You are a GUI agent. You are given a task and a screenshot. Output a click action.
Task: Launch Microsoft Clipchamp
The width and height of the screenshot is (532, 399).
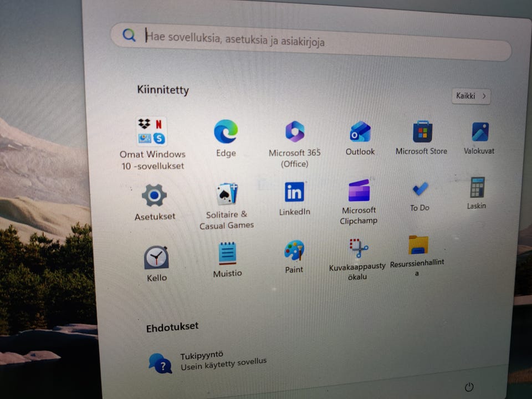point(359,202)
